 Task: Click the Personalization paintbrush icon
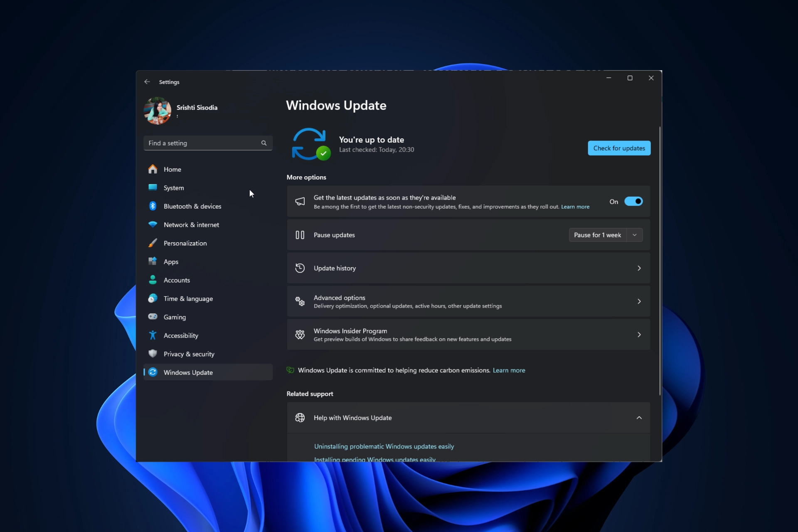coord(153,243)
